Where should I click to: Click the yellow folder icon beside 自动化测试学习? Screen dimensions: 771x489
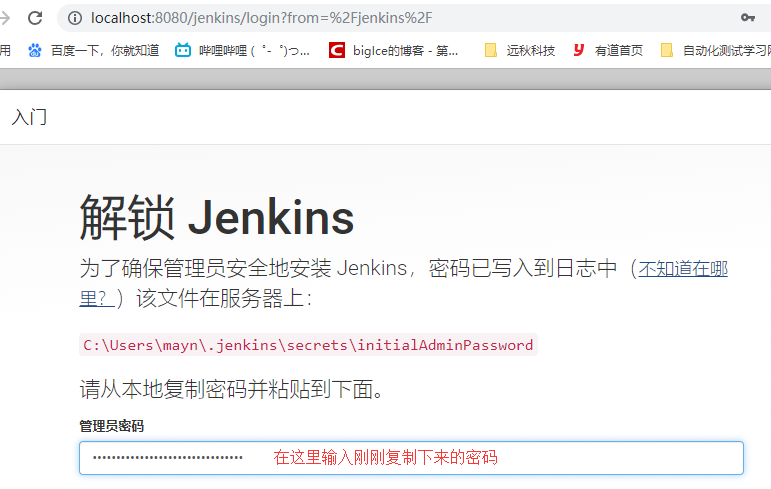(667, 50)
